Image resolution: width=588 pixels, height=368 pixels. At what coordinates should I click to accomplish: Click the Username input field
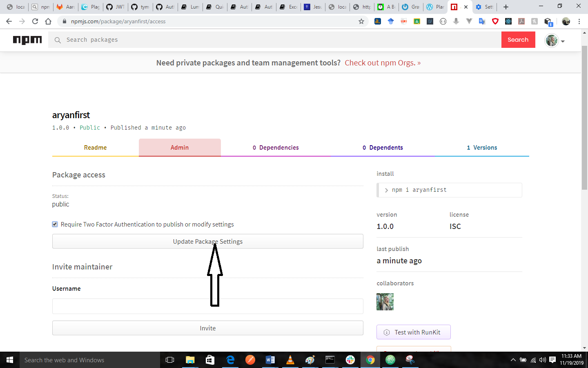coord(208,306)
